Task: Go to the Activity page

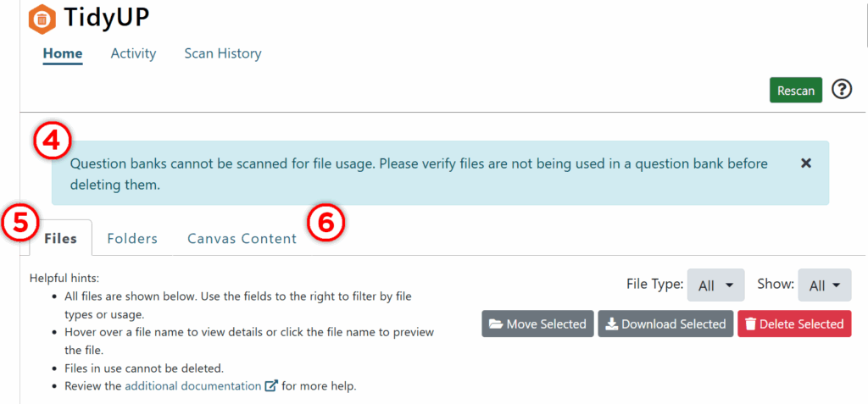Action: click(133, 53)
